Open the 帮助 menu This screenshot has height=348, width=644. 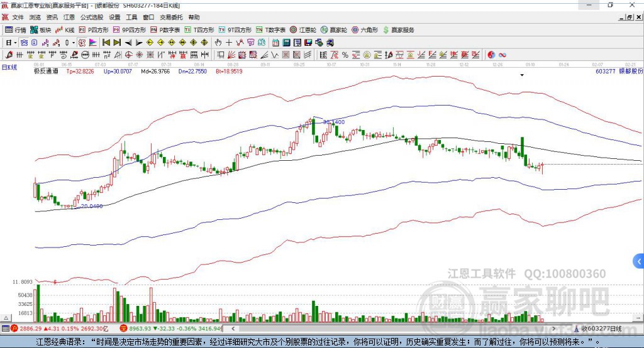(x=194, y=17)
